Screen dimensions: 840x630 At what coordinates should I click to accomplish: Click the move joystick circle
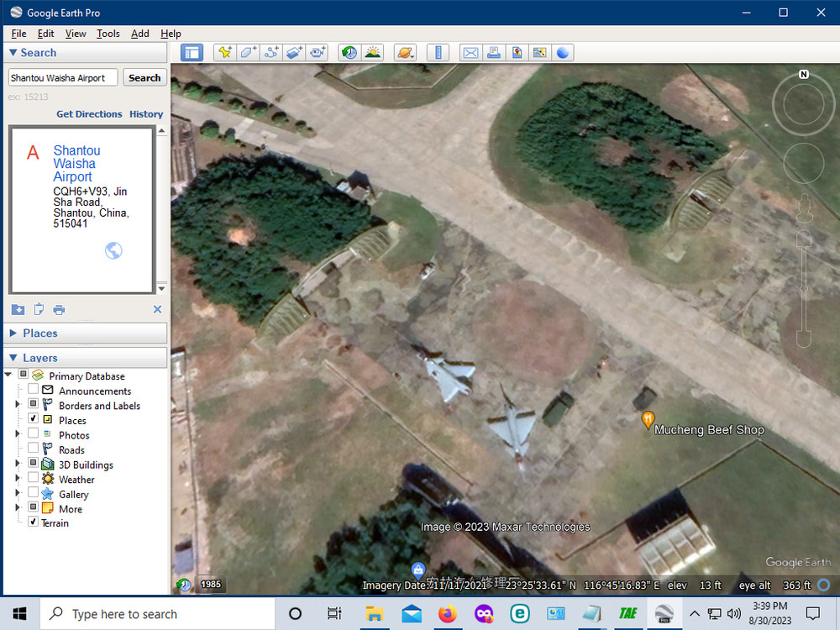804,164
